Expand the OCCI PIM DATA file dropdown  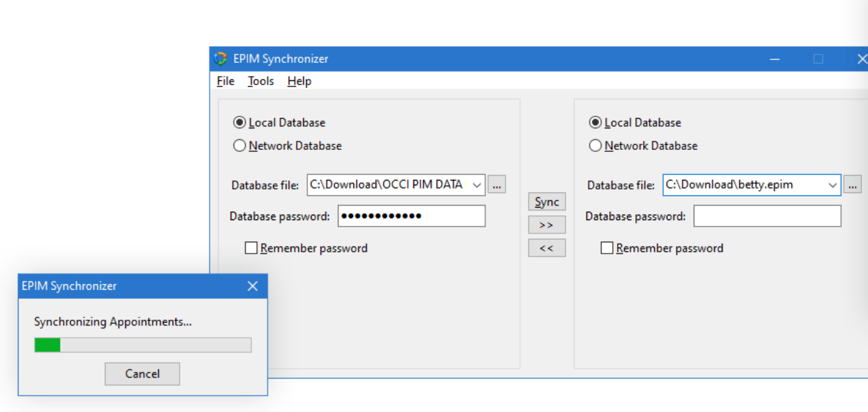[x=476, y=185]
